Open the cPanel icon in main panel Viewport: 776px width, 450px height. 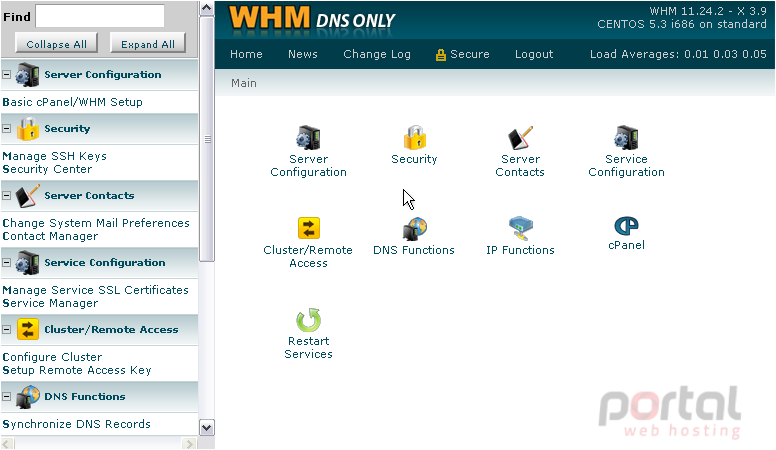click(626, 226)
